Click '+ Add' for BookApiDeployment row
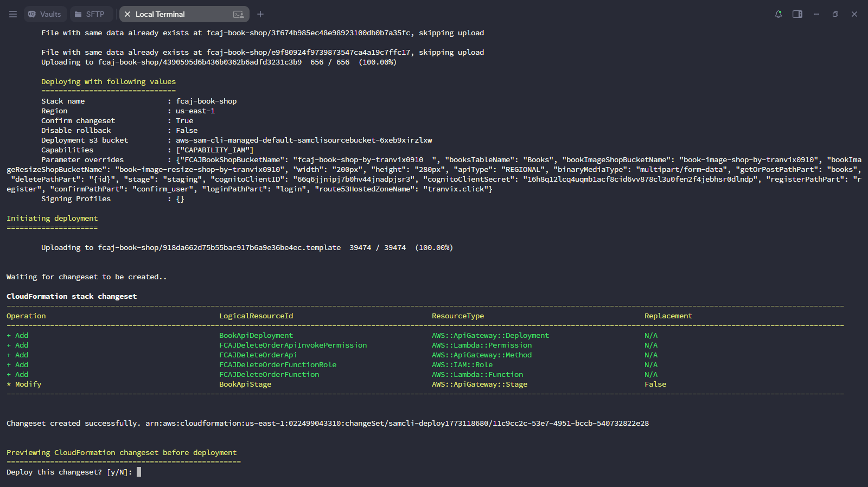The width and height of the screenshot is (868, 487). point(17,335)
